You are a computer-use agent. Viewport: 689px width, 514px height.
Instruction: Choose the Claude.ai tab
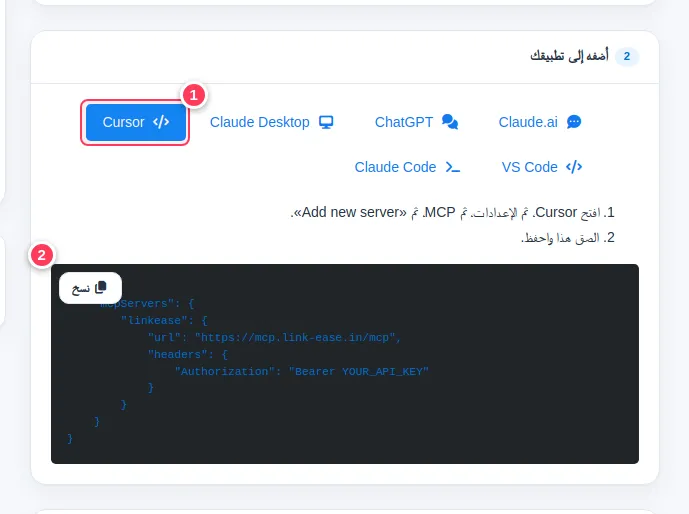tap(540, 122)
